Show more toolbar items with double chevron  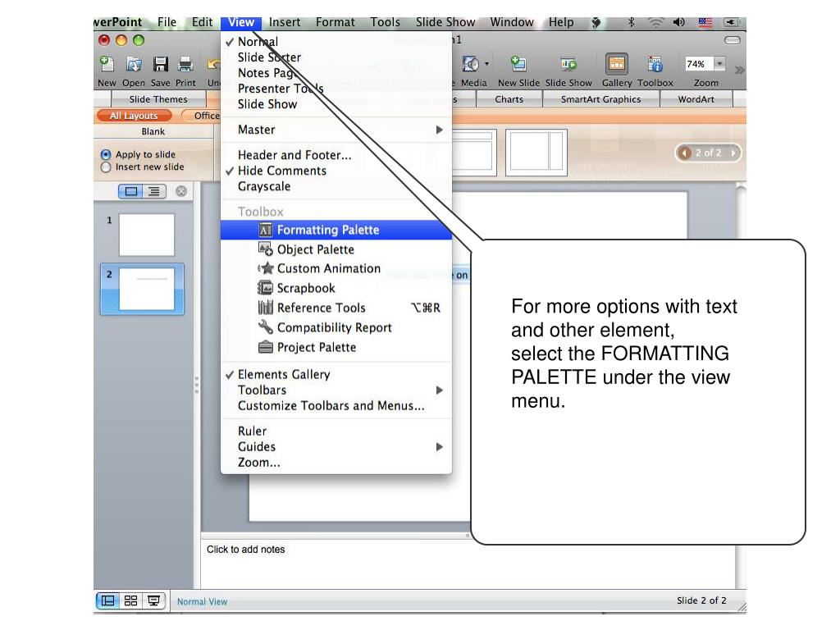[739, 71]
